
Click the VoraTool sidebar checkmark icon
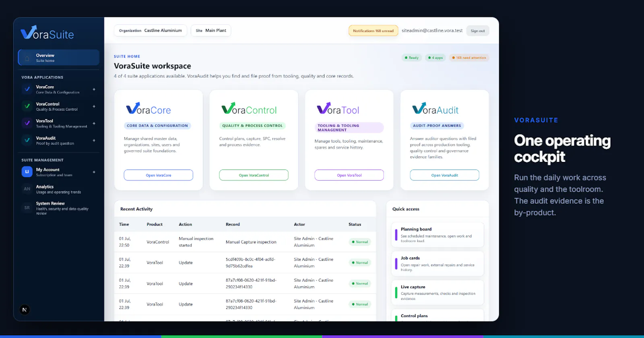27,123
